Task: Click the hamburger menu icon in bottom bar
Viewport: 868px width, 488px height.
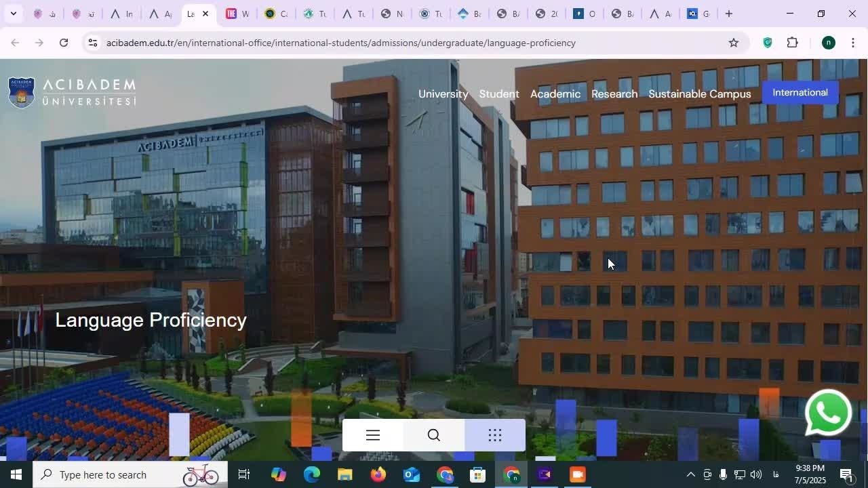Action: coord(373,435)
